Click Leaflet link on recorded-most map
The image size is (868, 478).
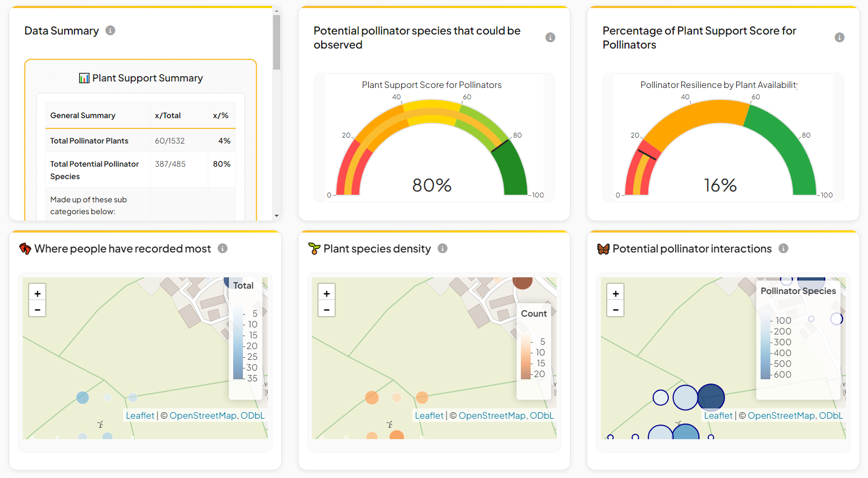140,415
